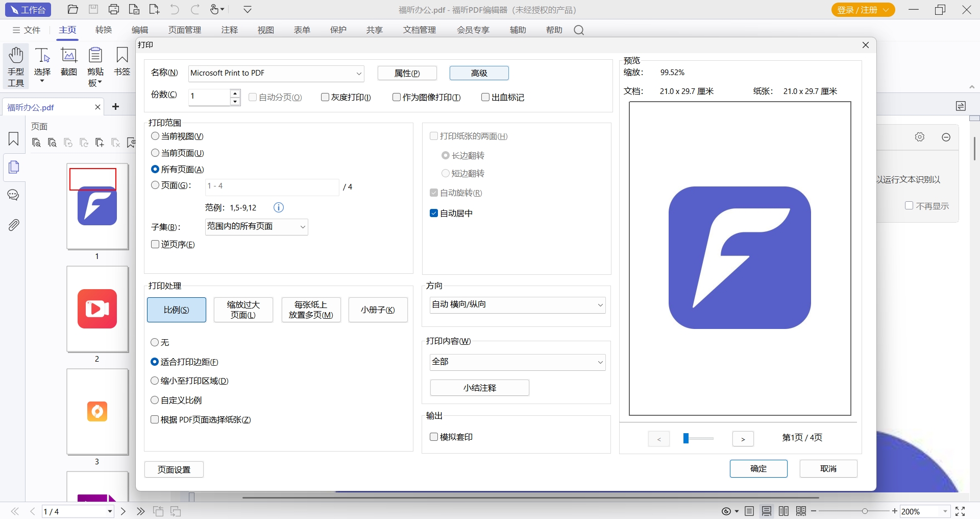Open the Page Management (页面管理) tab
Viewport: 980px width, 519px height.
(185, 30)
